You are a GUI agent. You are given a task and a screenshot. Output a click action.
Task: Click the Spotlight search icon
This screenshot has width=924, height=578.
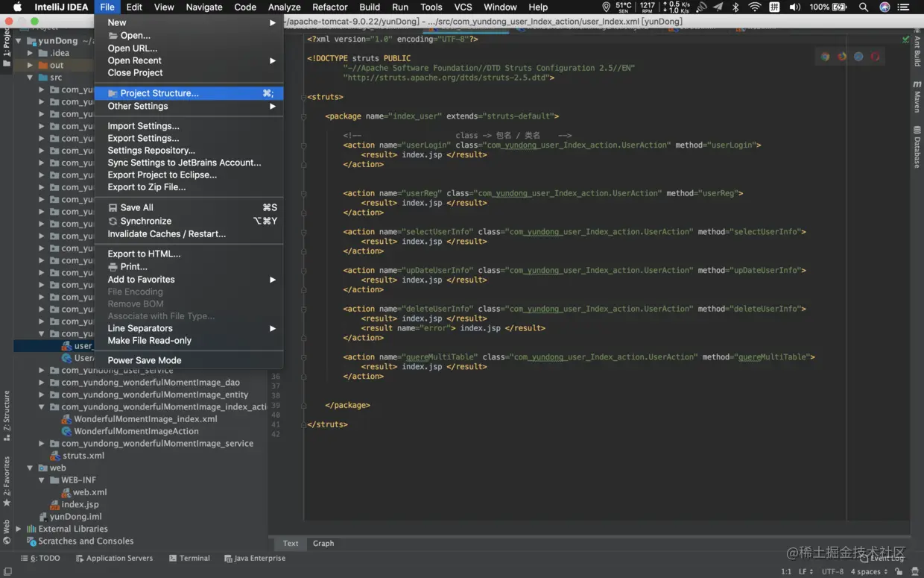click(863, 7)
